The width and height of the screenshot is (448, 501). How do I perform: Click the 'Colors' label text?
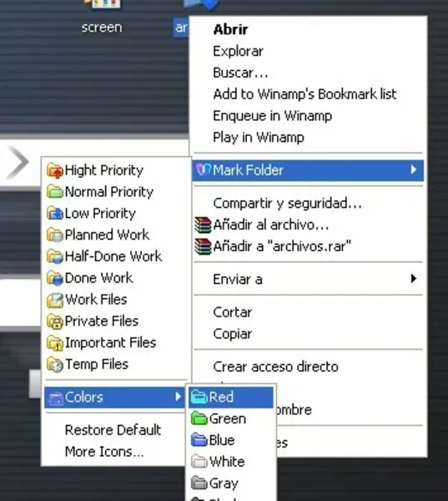pyautogui.click(x=83, y=397)
